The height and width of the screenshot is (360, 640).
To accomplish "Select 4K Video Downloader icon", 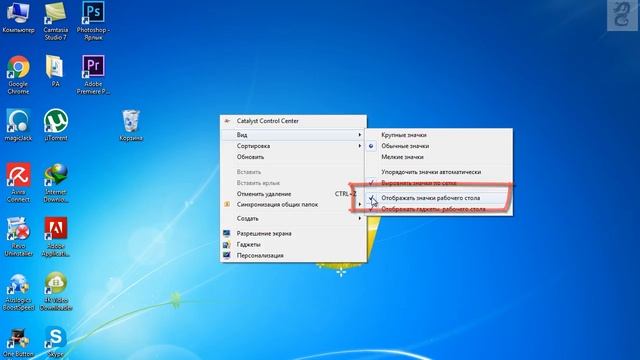I will click(56, 291).
